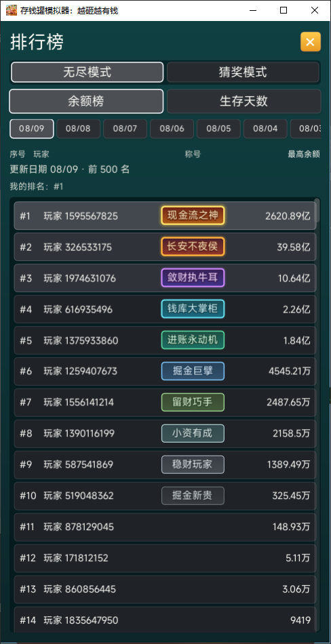
Task: Select the 余额榜 ranking tab
Action: pos(86,101)
